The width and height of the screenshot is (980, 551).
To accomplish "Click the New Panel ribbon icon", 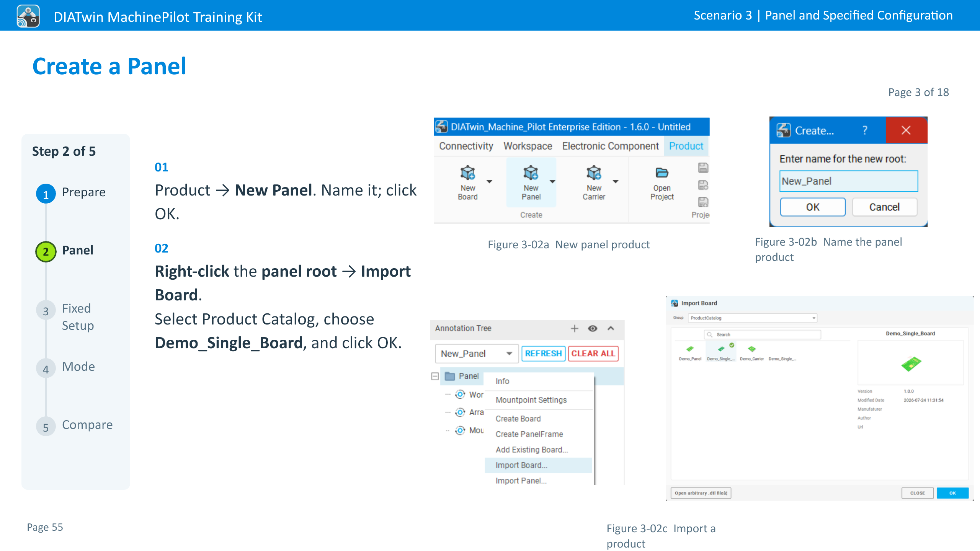I will 531,173.
